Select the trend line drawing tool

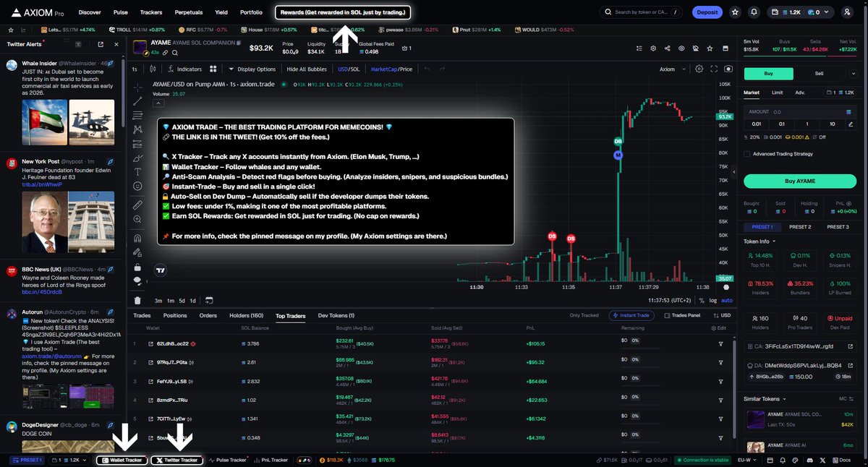137,101
